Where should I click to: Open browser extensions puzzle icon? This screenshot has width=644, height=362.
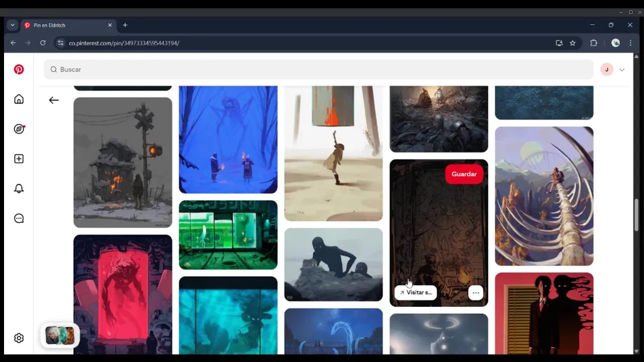pos(594,43)
